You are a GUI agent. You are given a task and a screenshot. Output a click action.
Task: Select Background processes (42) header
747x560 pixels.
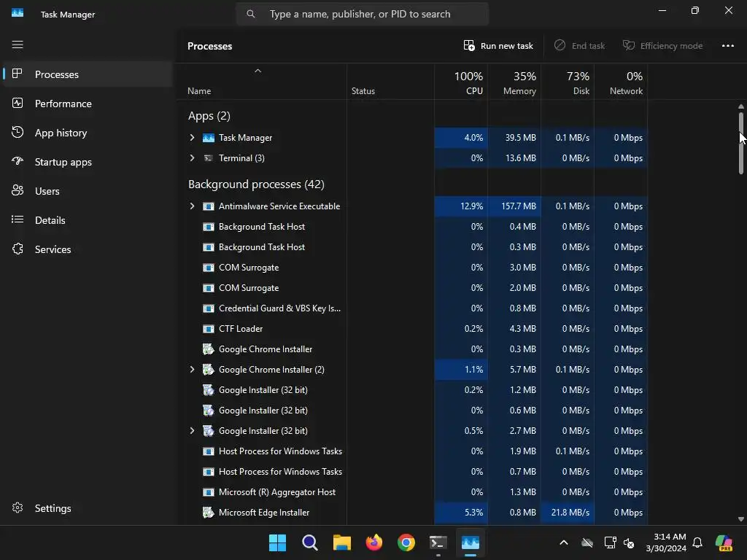256,184
